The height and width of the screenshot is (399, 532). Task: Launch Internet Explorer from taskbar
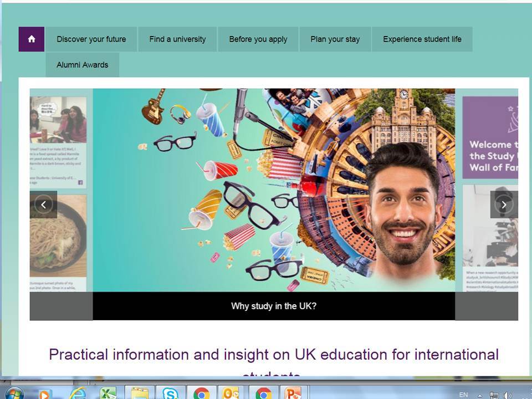pos(78,393)
